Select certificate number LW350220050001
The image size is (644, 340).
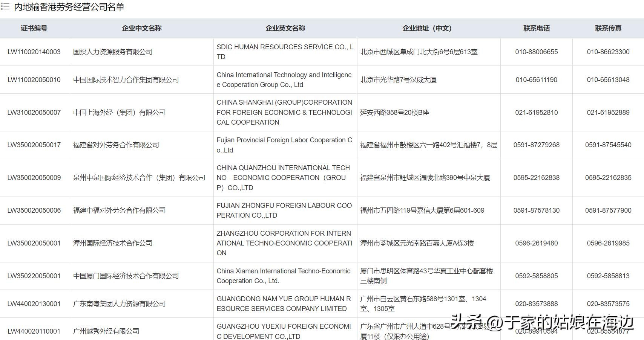click(34, 276)
